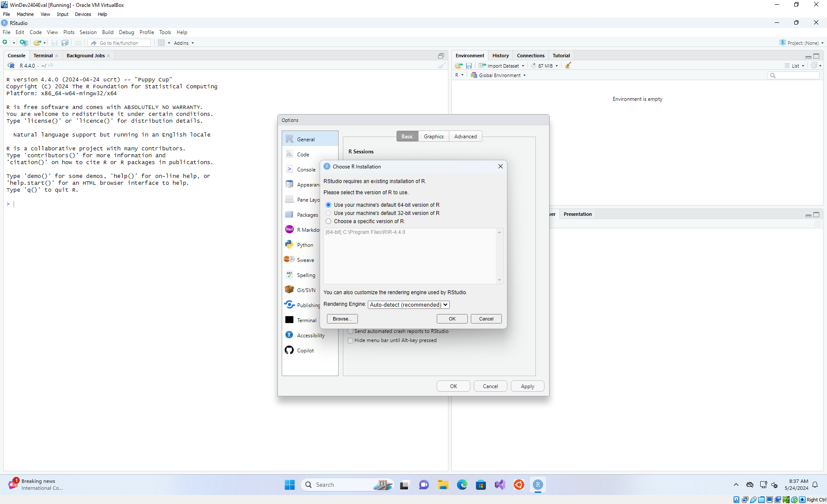
Task: Expand the New File dropdown arrow
Action: pyautogui.click(x=14, y=43)
